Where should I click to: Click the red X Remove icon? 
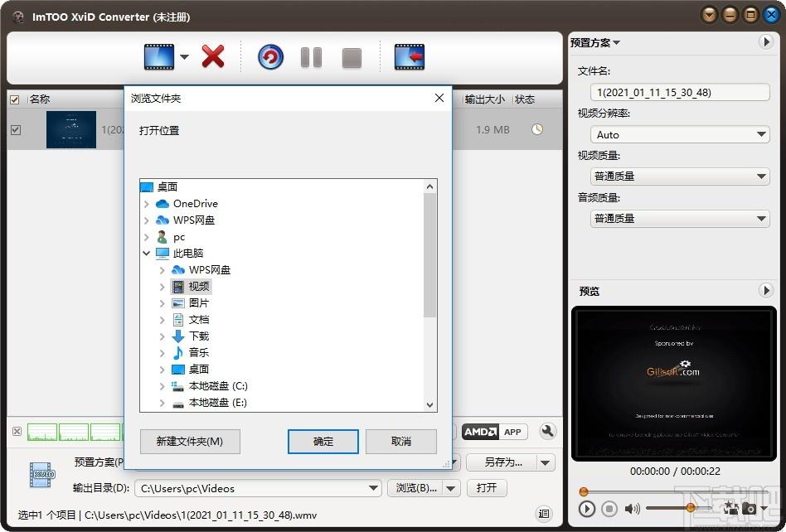pos(213,56)
